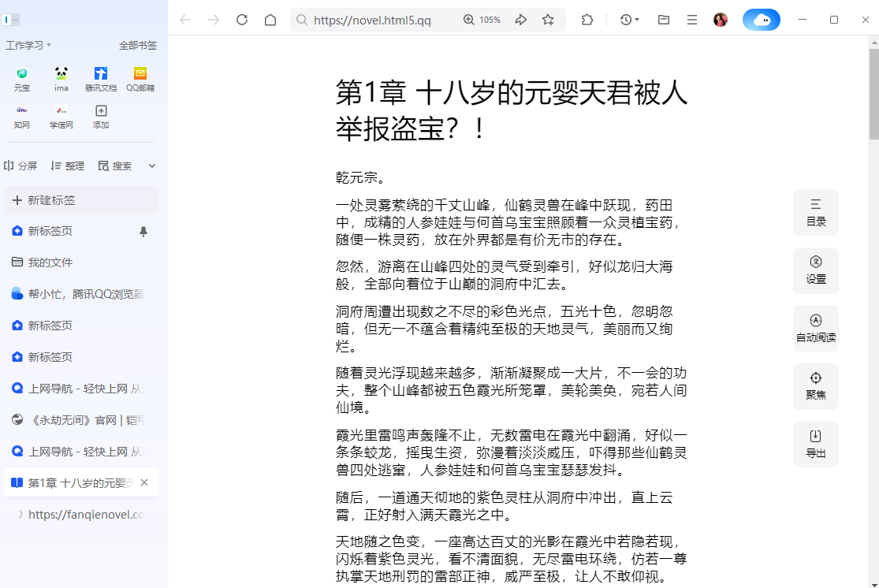Open the reader 设置 settings panel
Viewport: 879px width, 588px height.
coord(816,270)
